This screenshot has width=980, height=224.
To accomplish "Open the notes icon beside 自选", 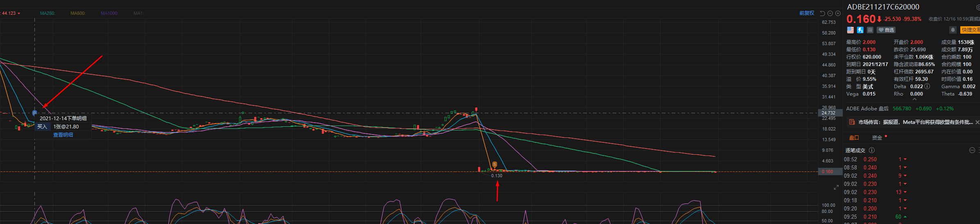I will pyautogui.click(x=870, y=30).
